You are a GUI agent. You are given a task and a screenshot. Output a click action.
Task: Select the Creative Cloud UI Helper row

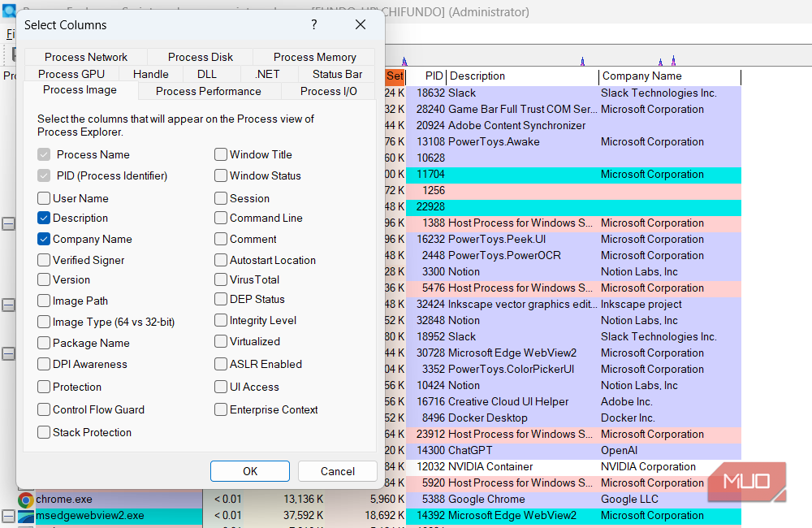(x=574, y=401)
